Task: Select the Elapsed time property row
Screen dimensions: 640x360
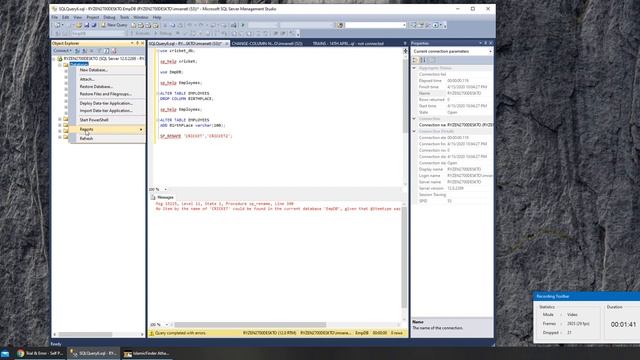Action: tap(455, 81)
